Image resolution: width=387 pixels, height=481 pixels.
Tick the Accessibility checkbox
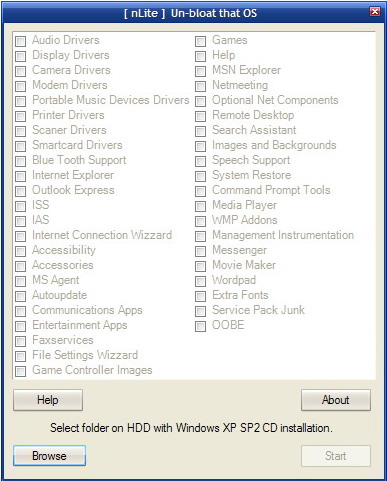(20, 251)
